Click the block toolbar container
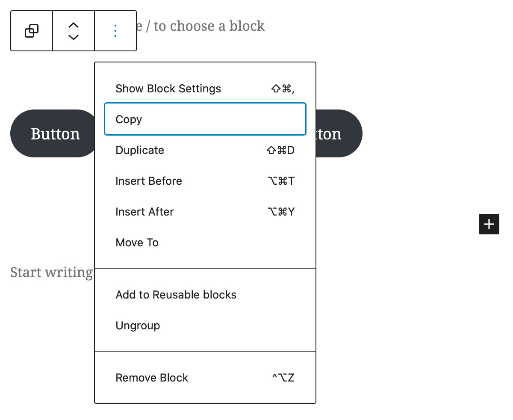Screen dimensions: 513x420 click(x=73, y=30)
